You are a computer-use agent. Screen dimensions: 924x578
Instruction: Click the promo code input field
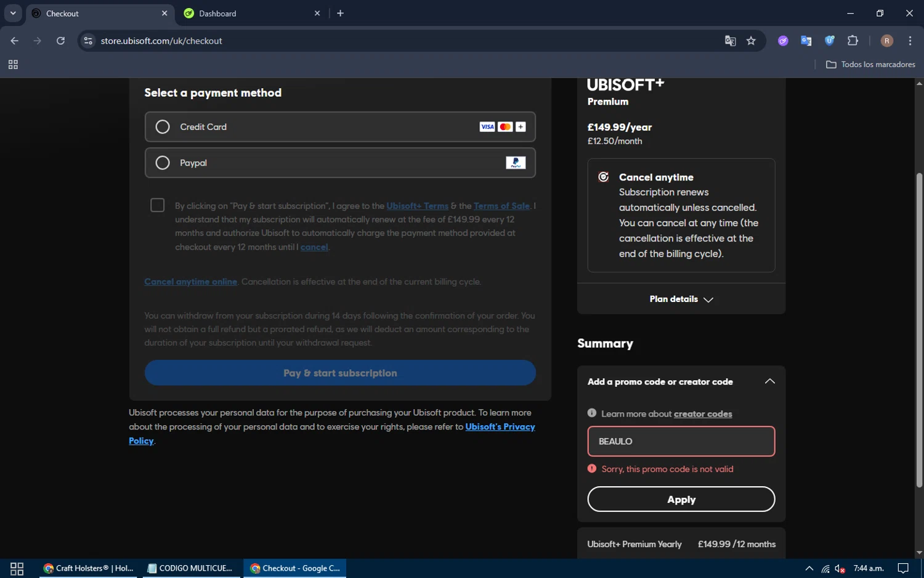[x=681, y=441]
